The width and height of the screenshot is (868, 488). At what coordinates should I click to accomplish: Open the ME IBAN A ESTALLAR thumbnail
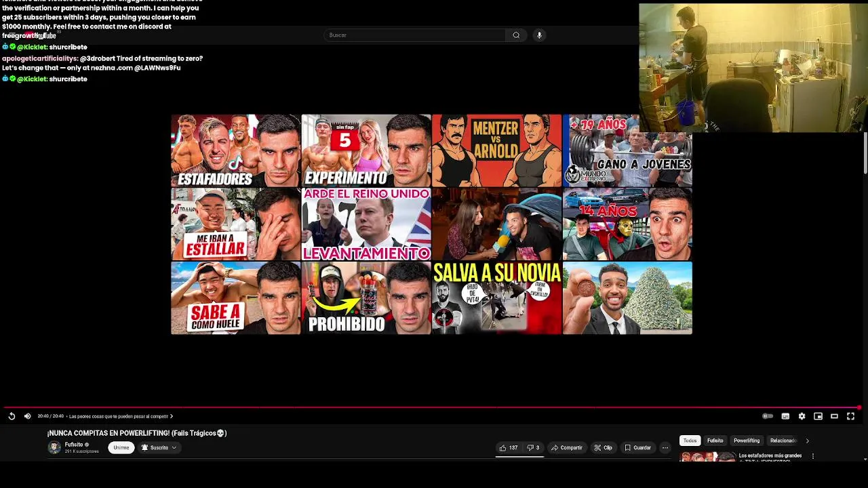coord(235,224)
